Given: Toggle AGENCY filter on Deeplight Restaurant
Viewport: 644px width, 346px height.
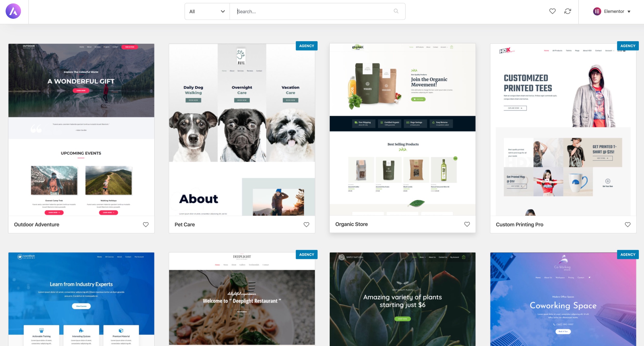Looking at the screenshot, I should 307,254.
